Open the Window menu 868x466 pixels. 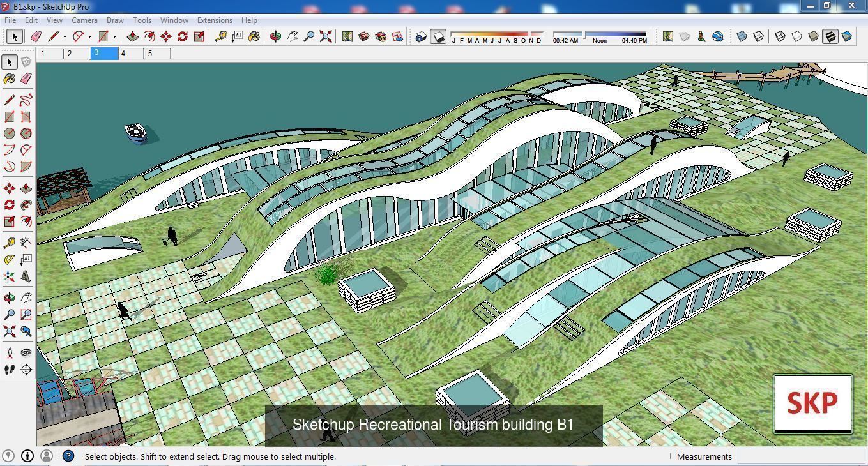pyautogui.click(x=174, y=20)
